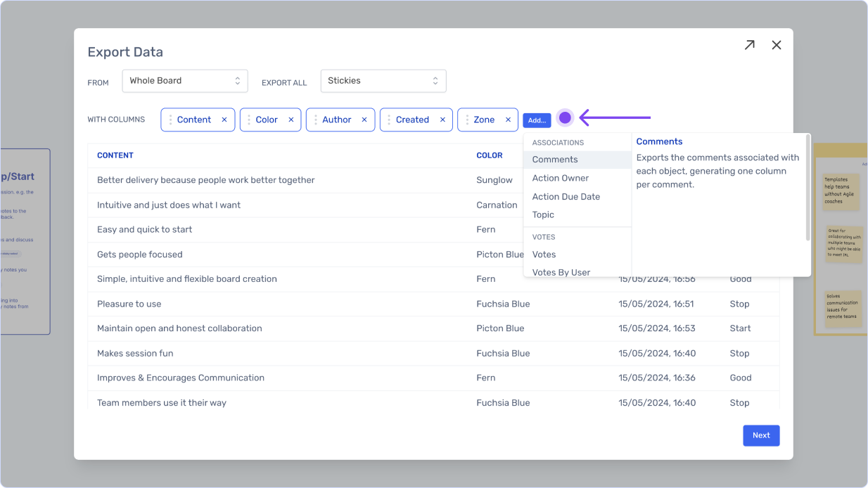Close the Export Data dialog
868x488 pixels.
pos(777,45)
